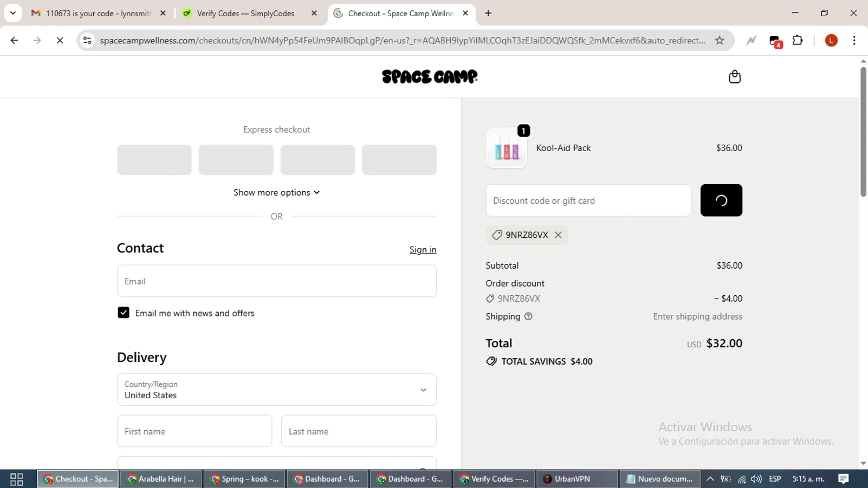Open the volume control icon
Image resolution: width=868 pixels, height=488 pixels.
coord(756,479)
